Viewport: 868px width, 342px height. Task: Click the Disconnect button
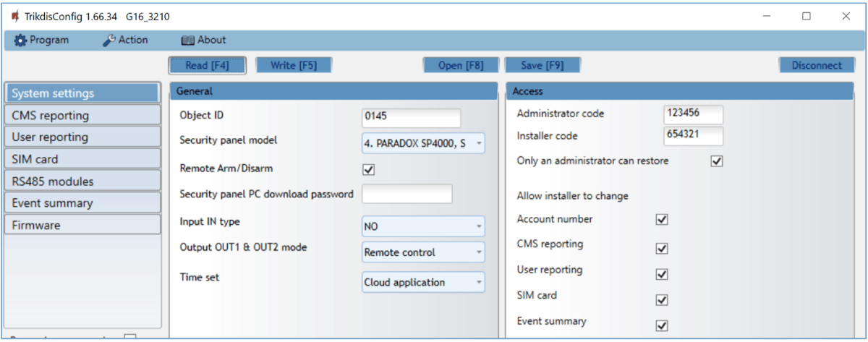[817, 65]
